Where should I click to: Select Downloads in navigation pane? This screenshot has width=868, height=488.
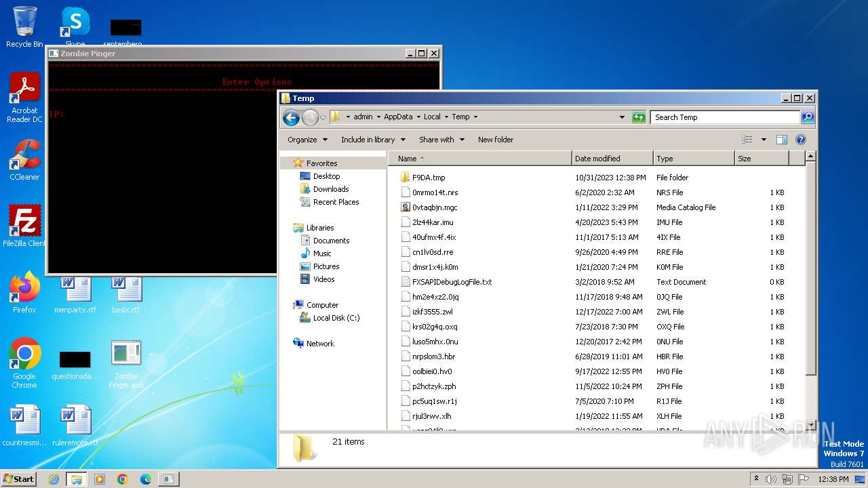pyautogui.click(x=331, y=189)
